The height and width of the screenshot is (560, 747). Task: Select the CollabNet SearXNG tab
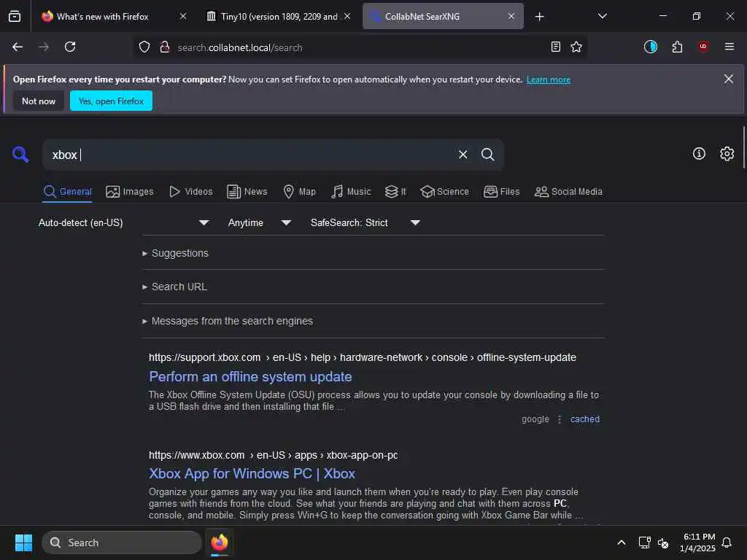pyautogui.click(x=443, y=17)
